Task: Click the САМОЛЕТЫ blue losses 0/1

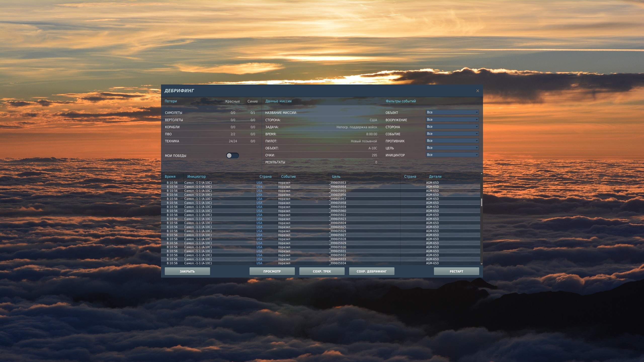Action: 253,113
